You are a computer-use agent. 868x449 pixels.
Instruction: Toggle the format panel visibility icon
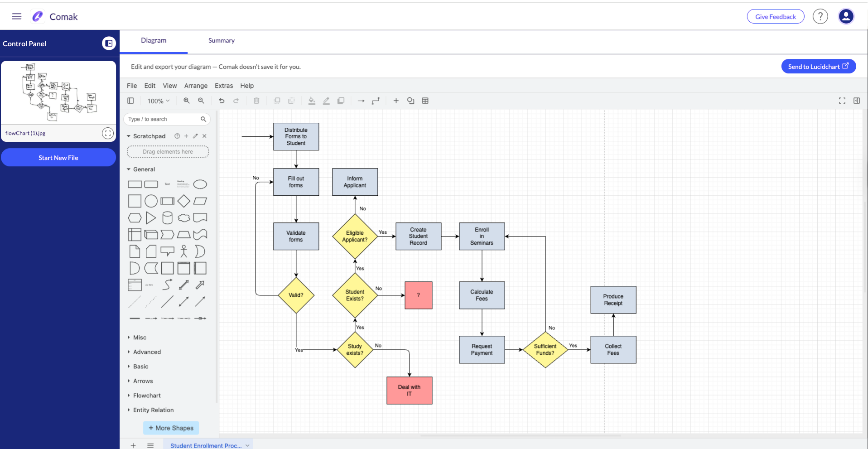pos(857,101)
